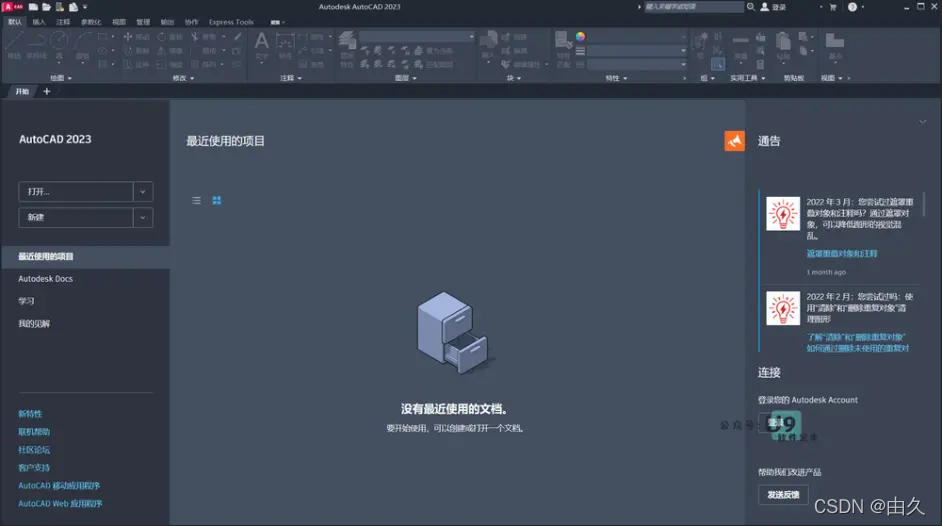Select the Arc tool in the ribbon
This screenshot has height=526, width=942.
pyautogui.click(x=82, y=44)
